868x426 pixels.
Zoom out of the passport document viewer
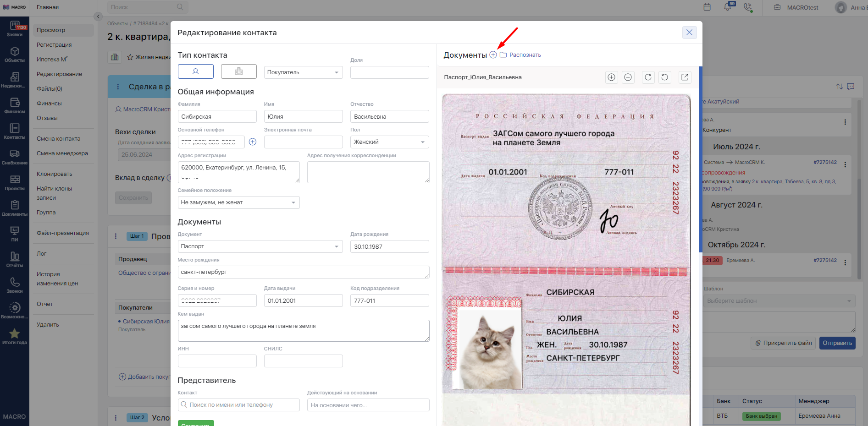click(628, 77)
